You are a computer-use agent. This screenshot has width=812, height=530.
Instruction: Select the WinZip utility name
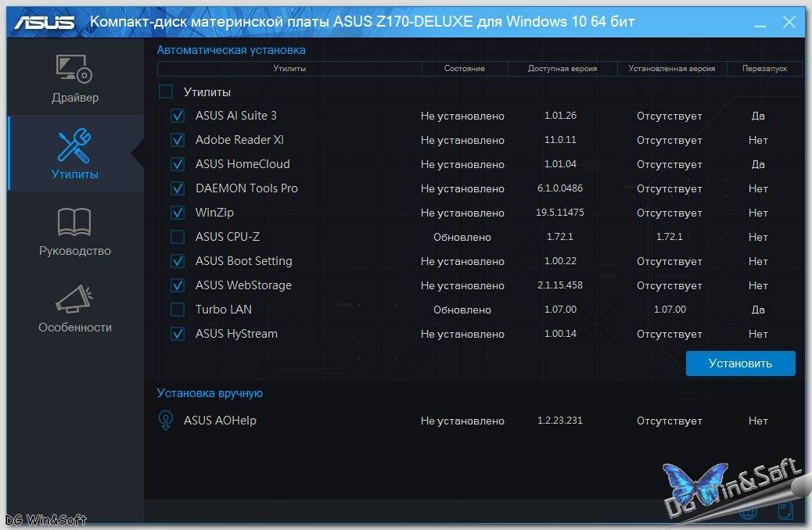point(214,213)
